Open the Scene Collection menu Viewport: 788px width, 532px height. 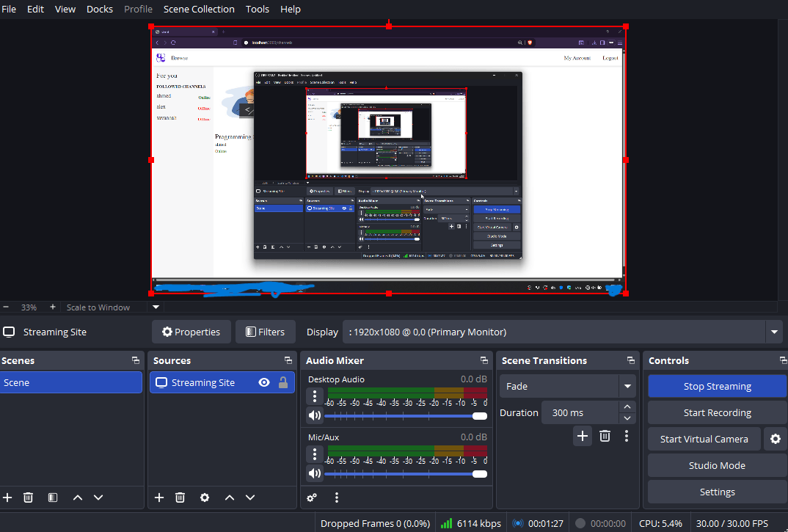pyautogui.click(x=199, y=9)
